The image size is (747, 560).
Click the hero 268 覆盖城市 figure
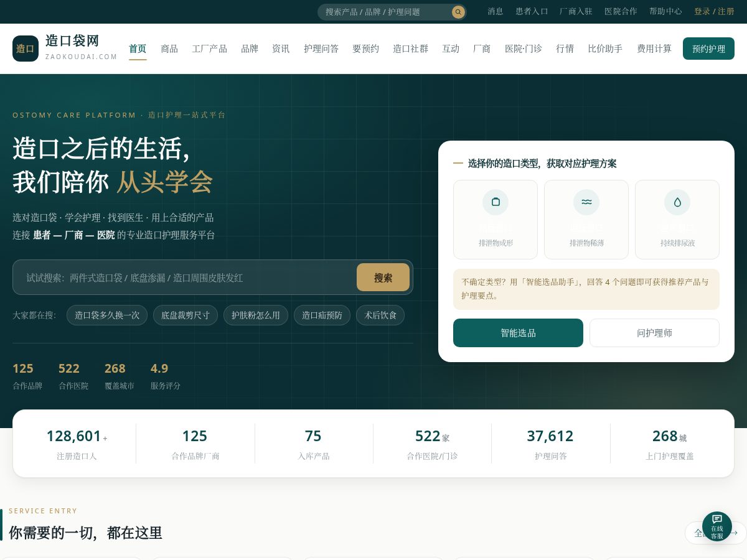click(x=119, y=376)
